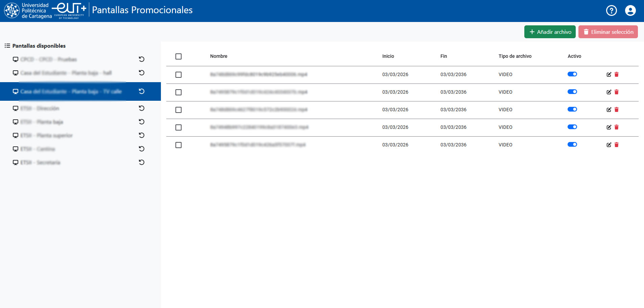Refresh the first screen in the sidebar list
644x308 pixels.
[142, 59]
